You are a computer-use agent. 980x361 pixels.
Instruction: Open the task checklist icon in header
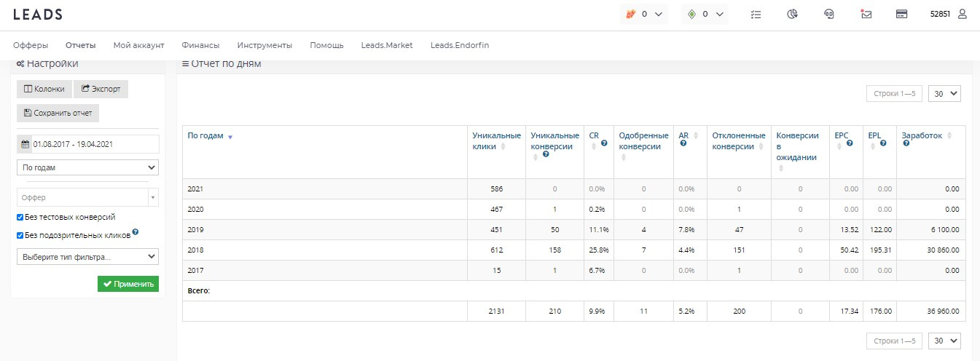coord(756,14)
